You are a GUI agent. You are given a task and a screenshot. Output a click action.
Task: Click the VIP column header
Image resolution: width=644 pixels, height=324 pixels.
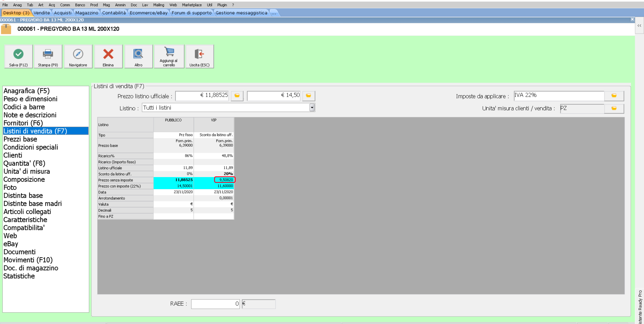click(x=214, y=125)
